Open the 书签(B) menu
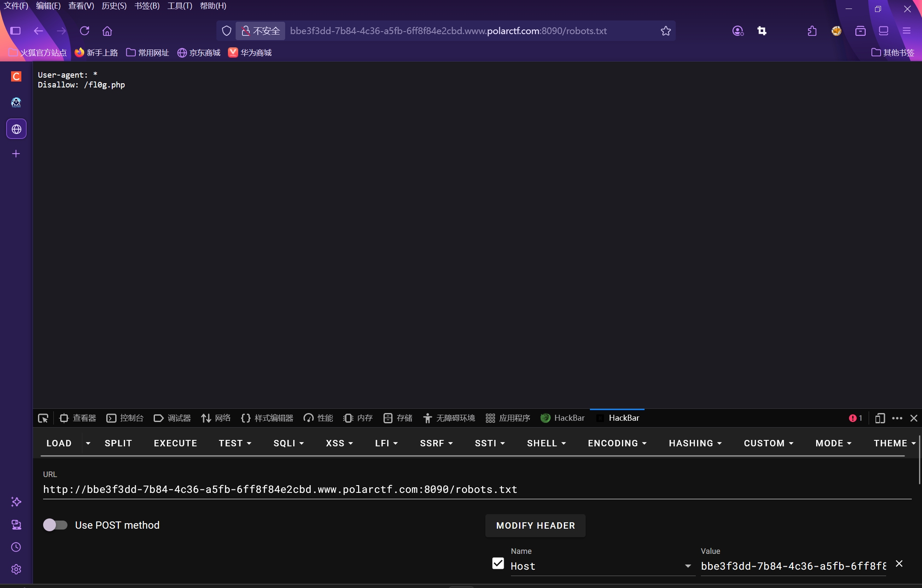 pyautogui.click(x=147, y=6)
